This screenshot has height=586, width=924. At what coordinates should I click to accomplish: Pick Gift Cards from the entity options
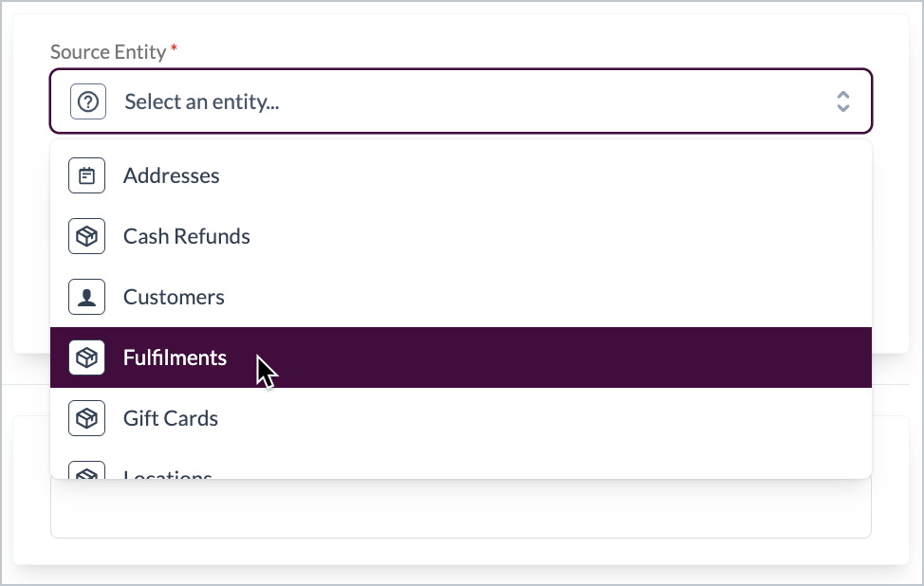171,418
